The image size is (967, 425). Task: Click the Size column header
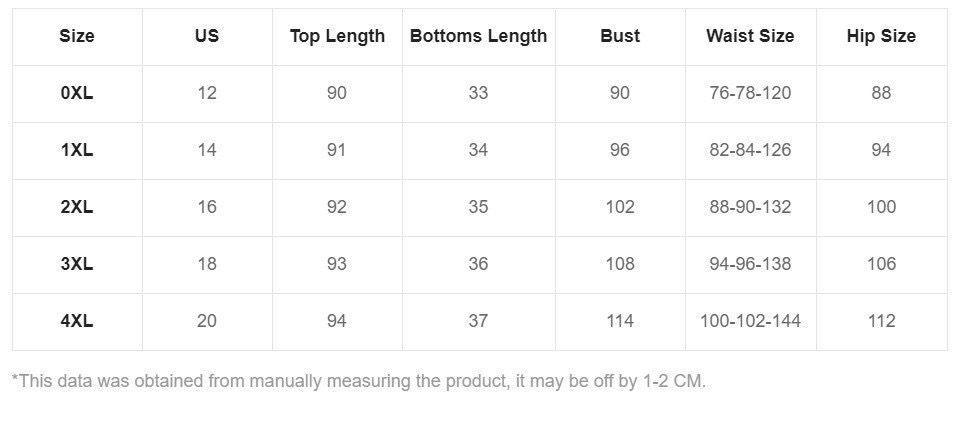coord(77,36)
